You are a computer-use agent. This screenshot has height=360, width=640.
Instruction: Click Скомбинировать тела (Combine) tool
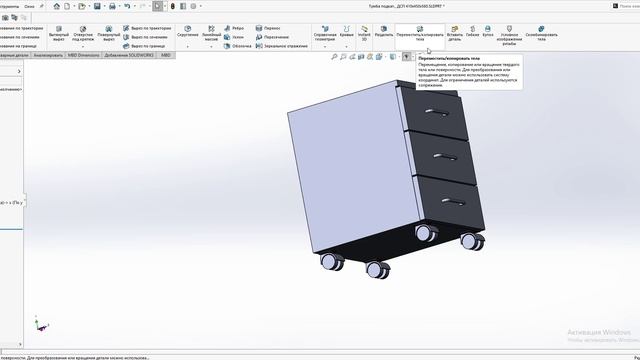[541, 33]
